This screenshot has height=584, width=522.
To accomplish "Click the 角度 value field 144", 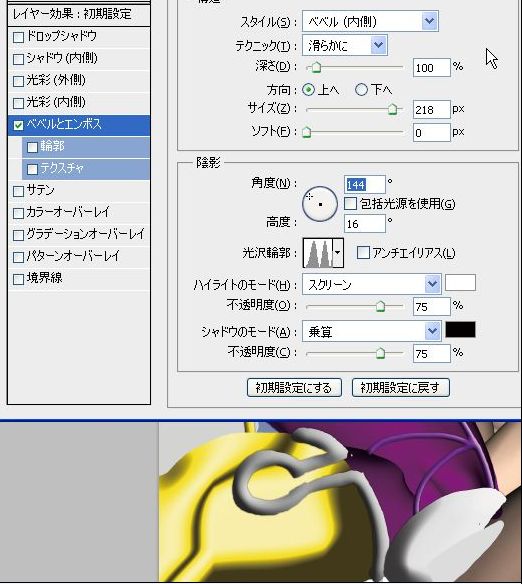I will coord(365,185).
